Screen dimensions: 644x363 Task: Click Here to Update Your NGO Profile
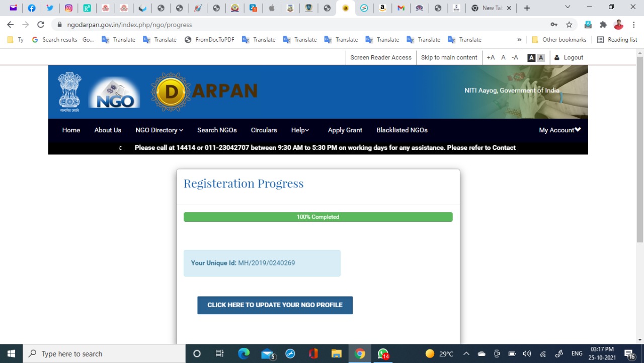[275, 305]
